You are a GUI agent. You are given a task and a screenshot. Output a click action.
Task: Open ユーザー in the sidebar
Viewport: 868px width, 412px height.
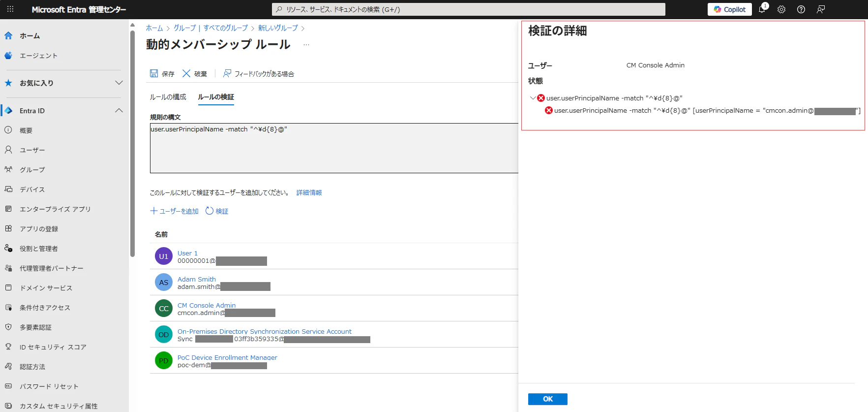32,150
